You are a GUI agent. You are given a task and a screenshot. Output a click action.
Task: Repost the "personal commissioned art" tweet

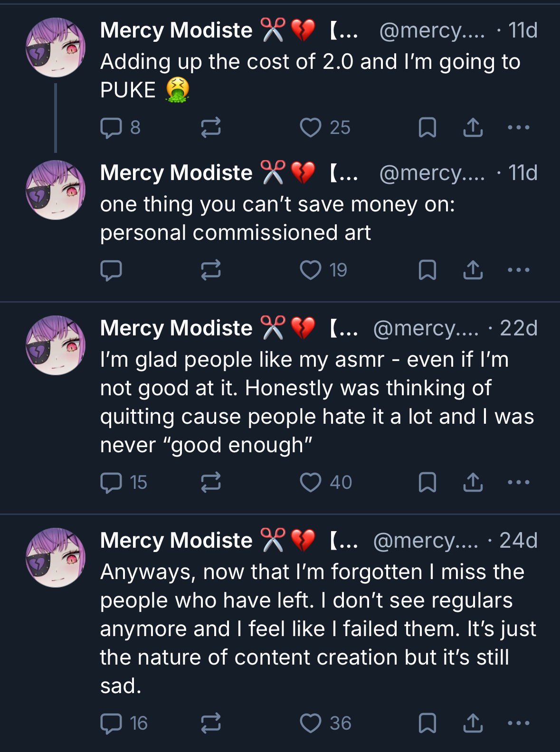tap(210, 270)
